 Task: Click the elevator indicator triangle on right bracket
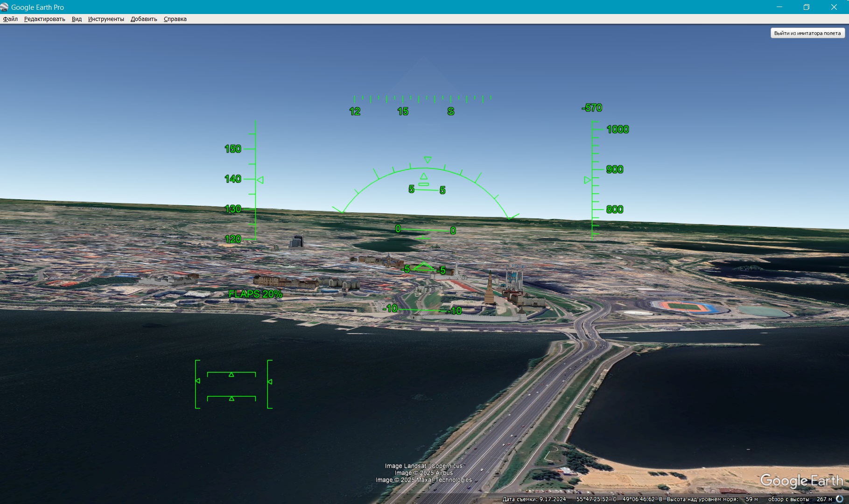tap(270, 382)
